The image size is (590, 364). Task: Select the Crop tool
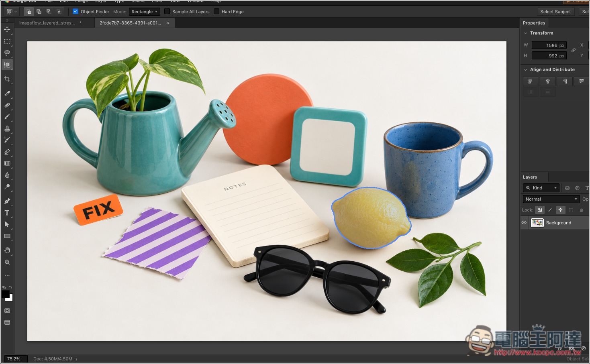coord(7,79)
